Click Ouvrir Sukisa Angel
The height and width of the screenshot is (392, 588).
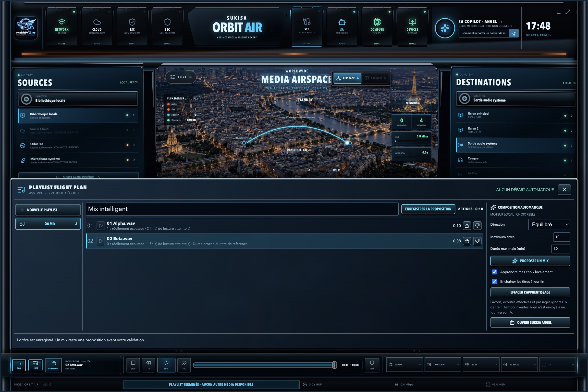point(530,322)
